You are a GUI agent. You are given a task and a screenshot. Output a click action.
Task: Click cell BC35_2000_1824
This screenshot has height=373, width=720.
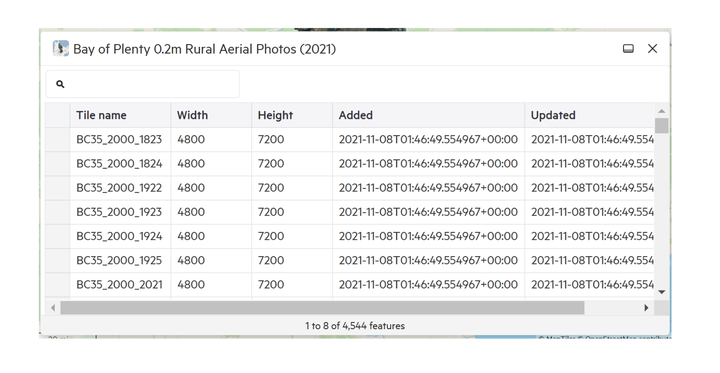[120, 164]
